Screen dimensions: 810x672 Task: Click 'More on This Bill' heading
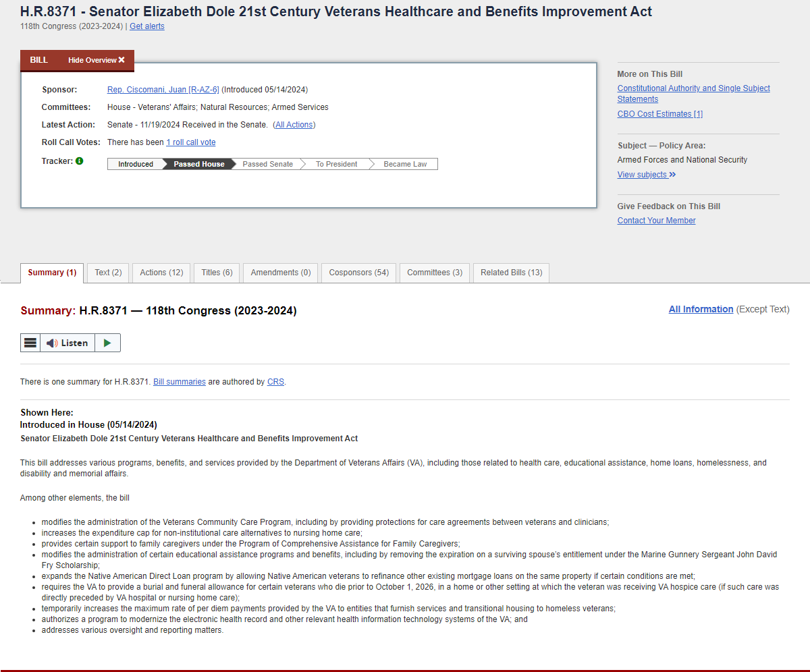[650, 74]
